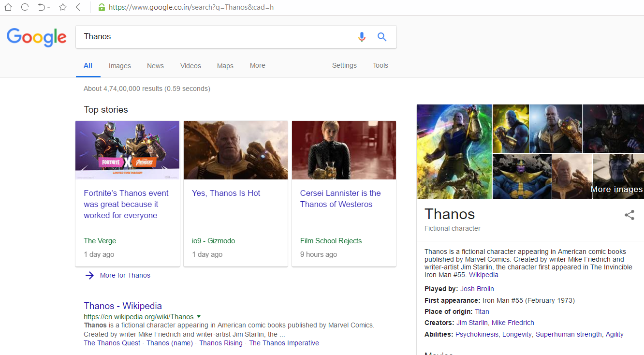Open the Videos tab
This screenshot has width=644, height=355.
[190, 66]
